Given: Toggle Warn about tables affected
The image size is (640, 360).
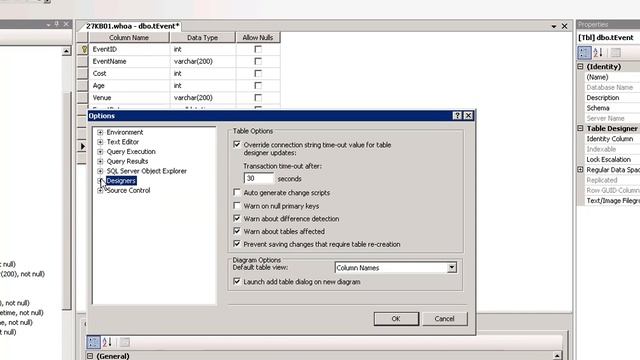Looking at the screenshot, I should [237, 231].
